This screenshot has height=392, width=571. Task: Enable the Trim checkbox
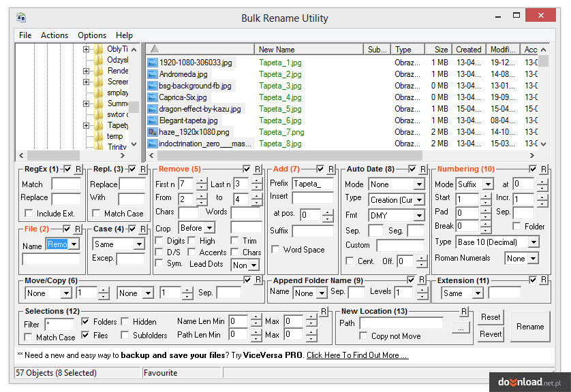pos(234,240)
